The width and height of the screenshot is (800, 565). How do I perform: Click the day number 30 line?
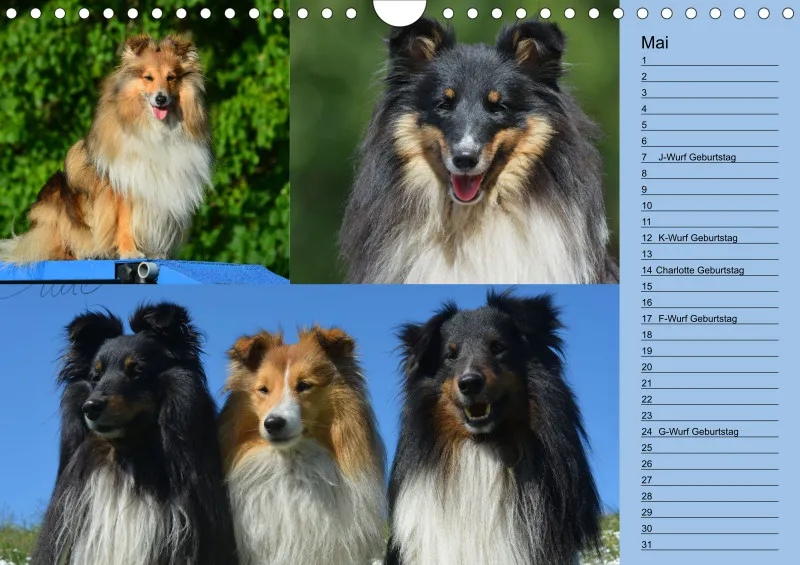coord(709,529)
